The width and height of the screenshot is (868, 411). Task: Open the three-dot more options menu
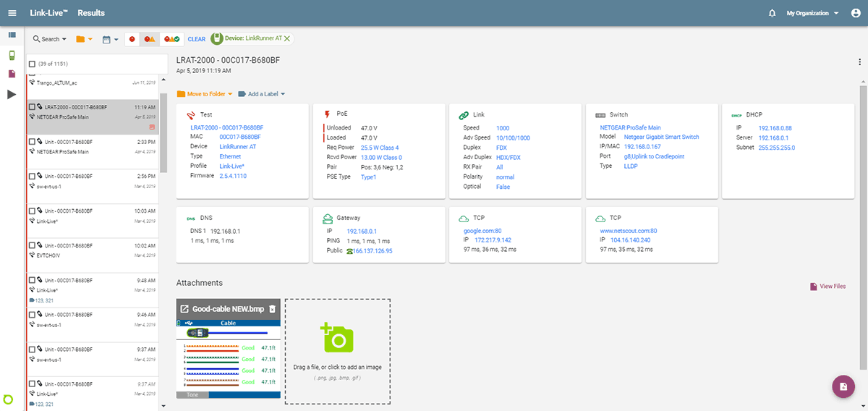pos(859,62)
